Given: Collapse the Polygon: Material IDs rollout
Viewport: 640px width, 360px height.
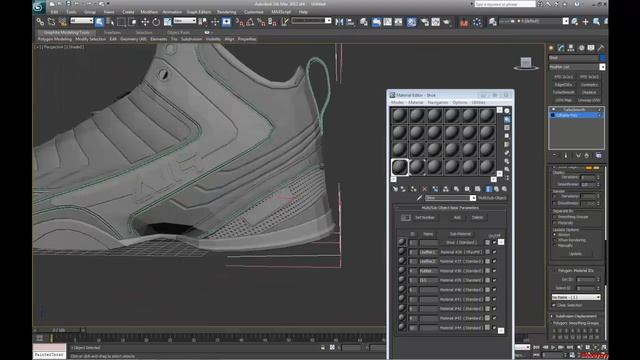Looking at the screenshot, I should click(x=576, y=270).
